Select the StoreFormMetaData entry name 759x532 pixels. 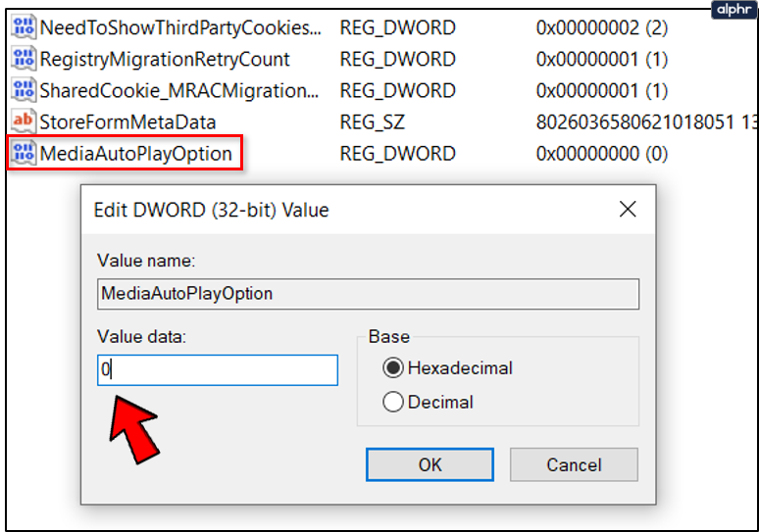[x=127, y=122]
